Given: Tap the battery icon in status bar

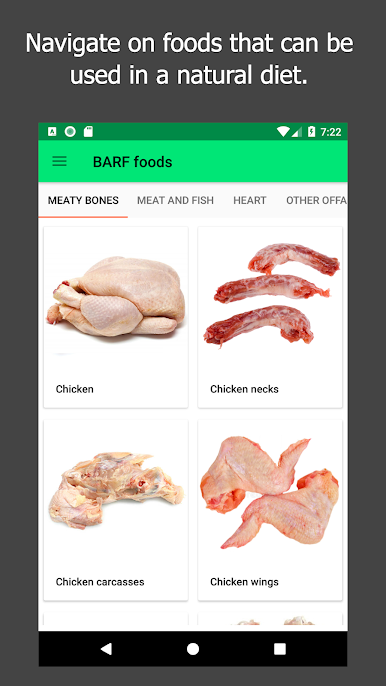Looking at the screenshot, I should pyautogui.click(x=311, y=131).
